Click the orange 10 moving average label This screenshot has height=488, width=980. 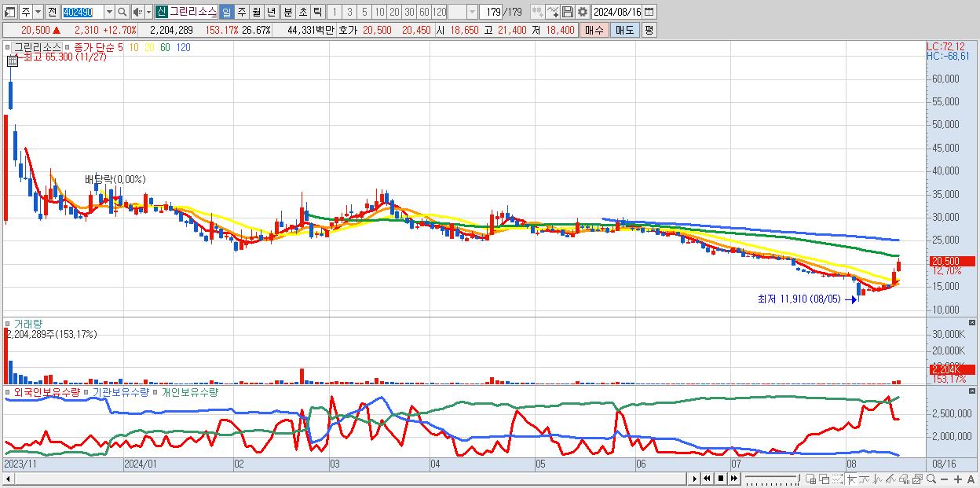[x=134, y=47]
